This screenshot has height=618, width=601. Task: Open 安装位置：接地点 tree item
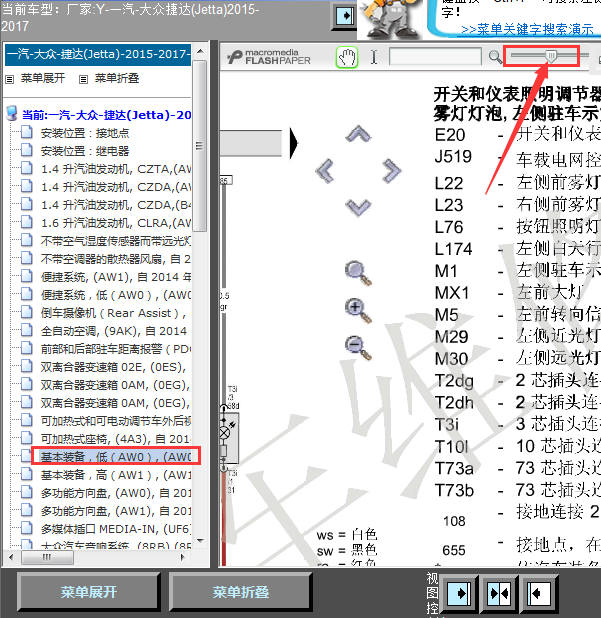[85, 133]
